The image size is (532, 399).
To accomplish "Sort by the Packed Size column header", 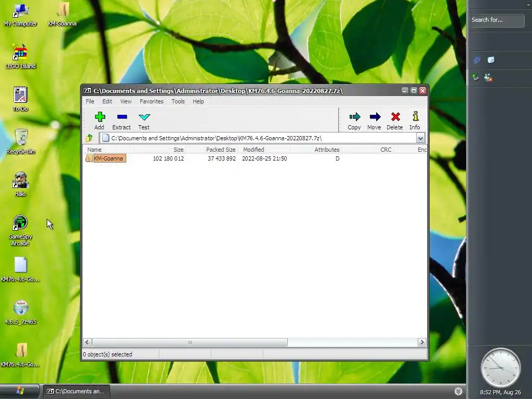I will coord(212,150).
